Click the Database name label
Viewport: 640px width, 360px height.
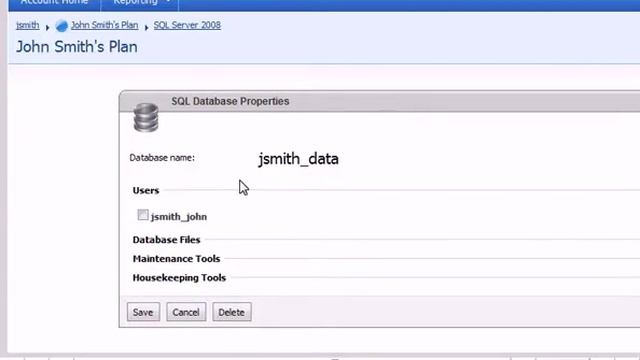(162, 158)
